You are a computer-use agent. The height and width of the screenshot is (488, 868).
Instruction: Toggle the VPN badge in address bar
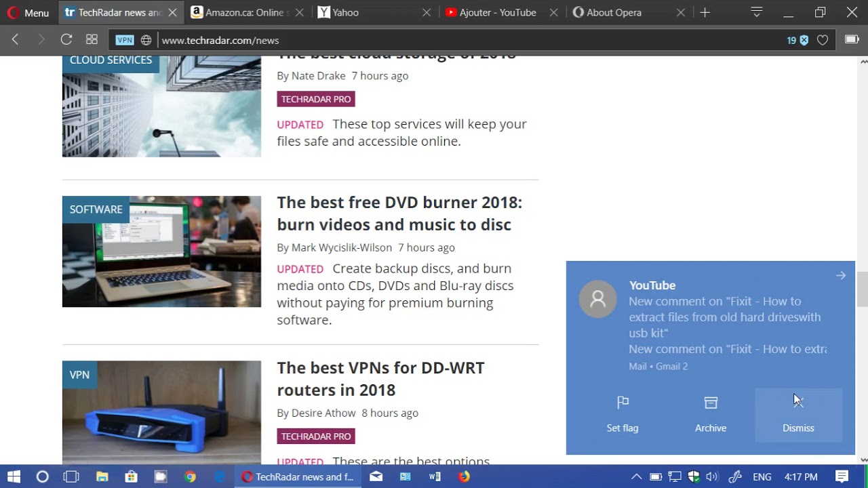point(125,40)
